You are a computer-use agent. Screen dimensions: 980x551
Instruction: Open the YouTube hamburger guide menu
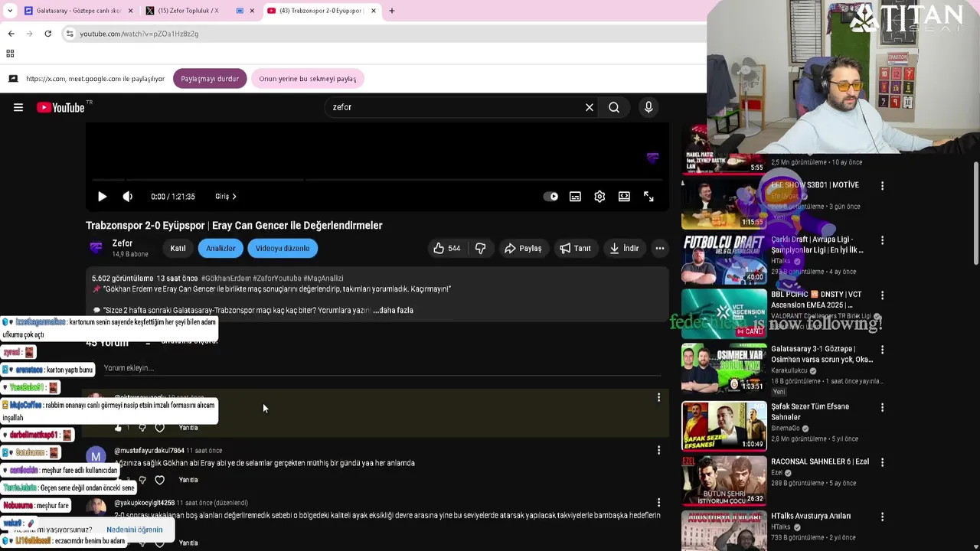[x=18, y=107]
